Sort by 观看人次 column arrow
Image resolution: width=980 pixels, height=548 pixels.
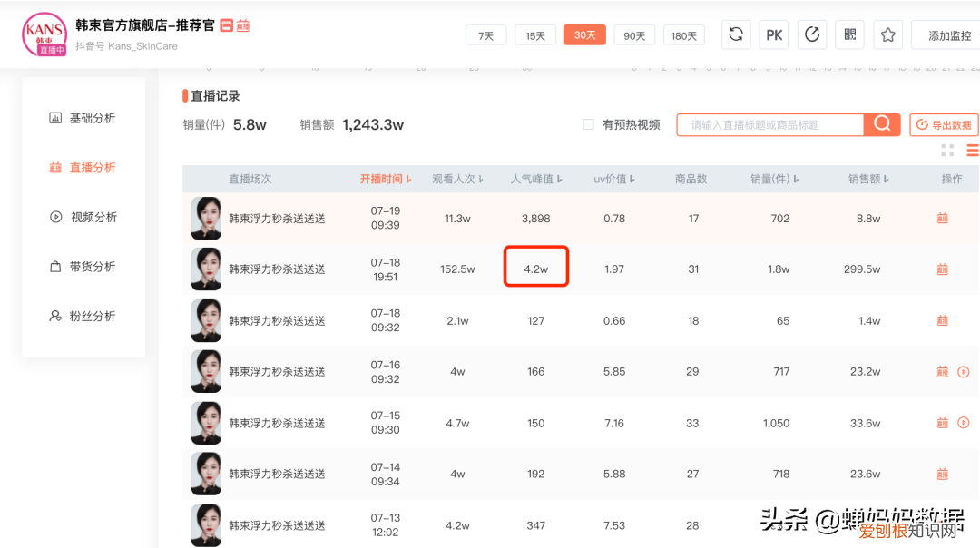482,179
